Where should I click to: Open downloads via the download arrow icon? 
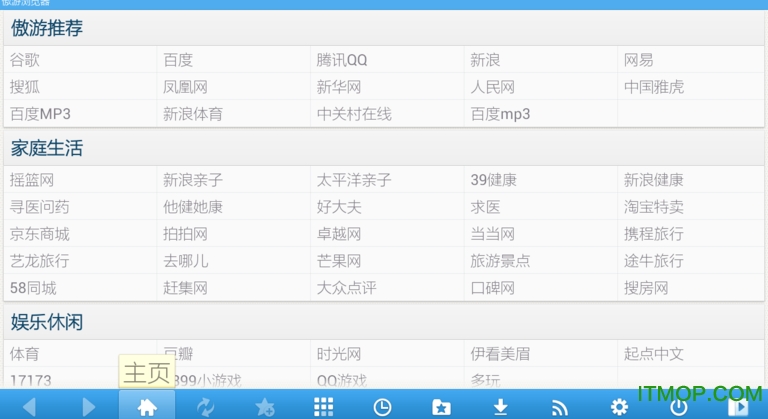501,406
